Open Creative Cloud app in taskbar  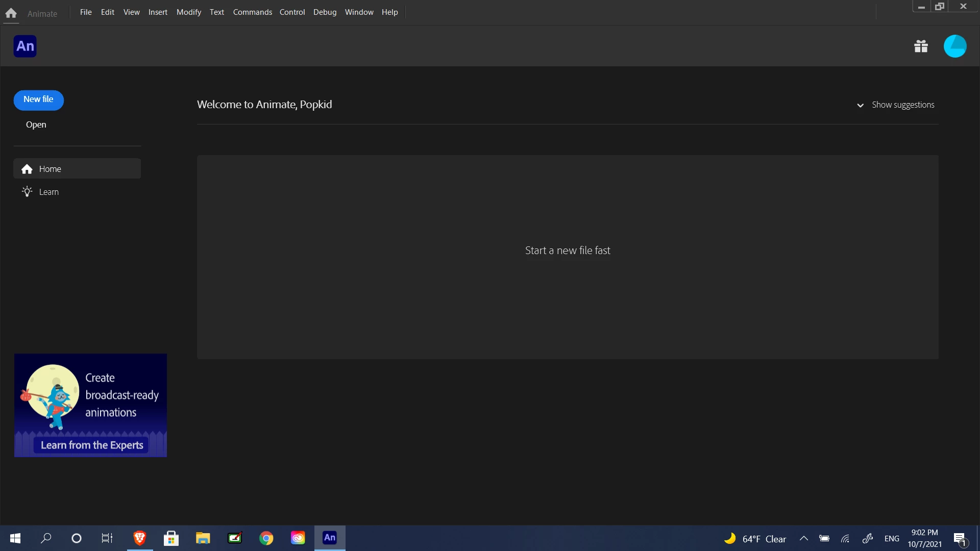coord(298,538)
